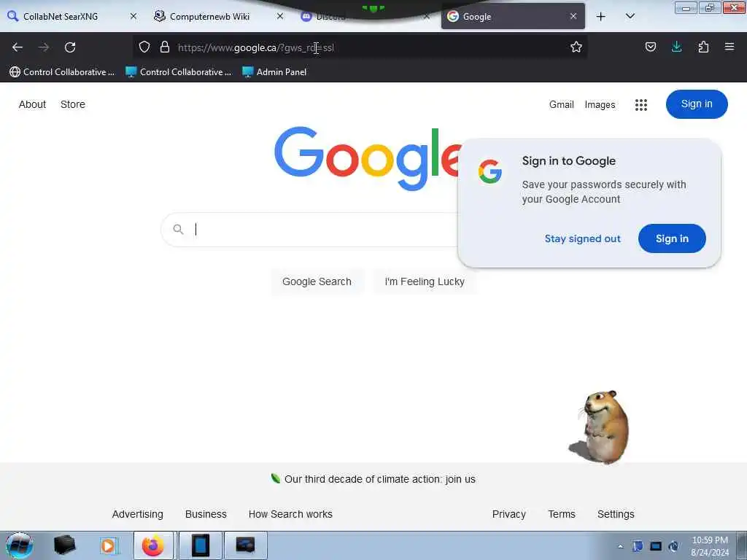This screenshot has height=560, width=747.
Task: Open the Terms footer link
Action: point(562,514)
